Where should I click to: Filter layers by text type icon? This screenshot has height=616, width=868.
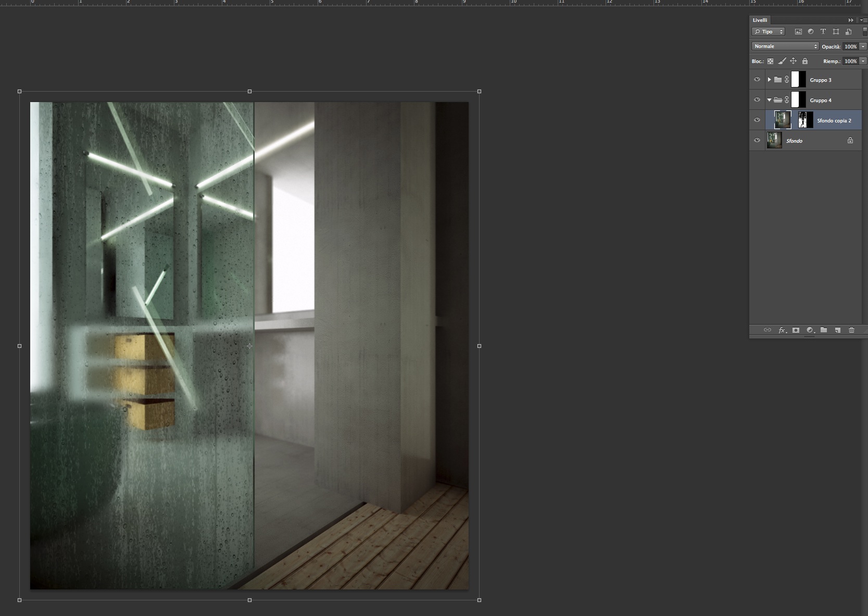click(823, 32)
